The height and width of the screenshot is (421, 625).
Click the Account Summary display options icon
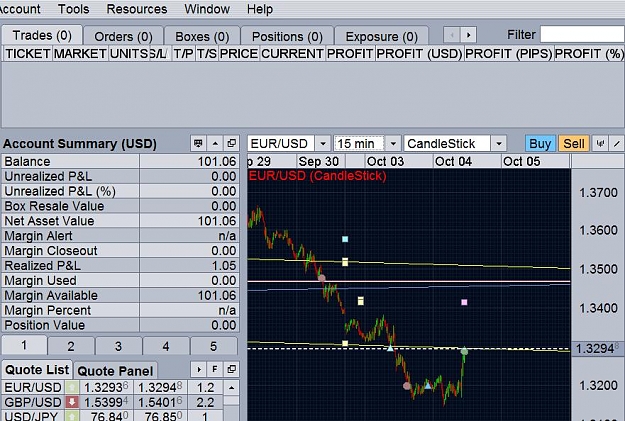click(x=198, y=143)
